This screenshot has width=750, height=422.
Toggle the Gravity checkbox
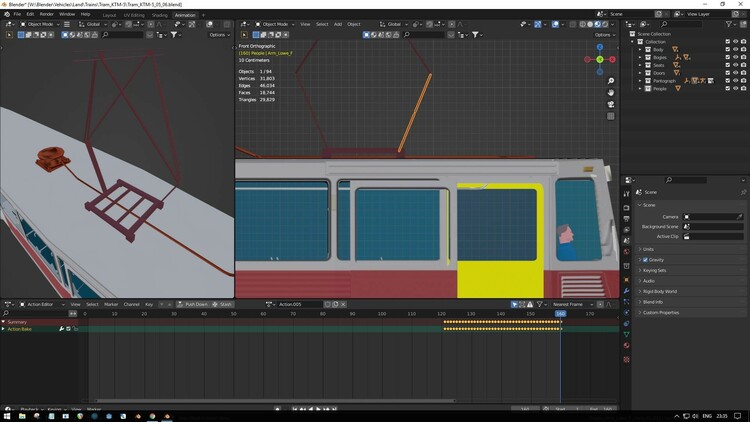[x=646, y=259]
